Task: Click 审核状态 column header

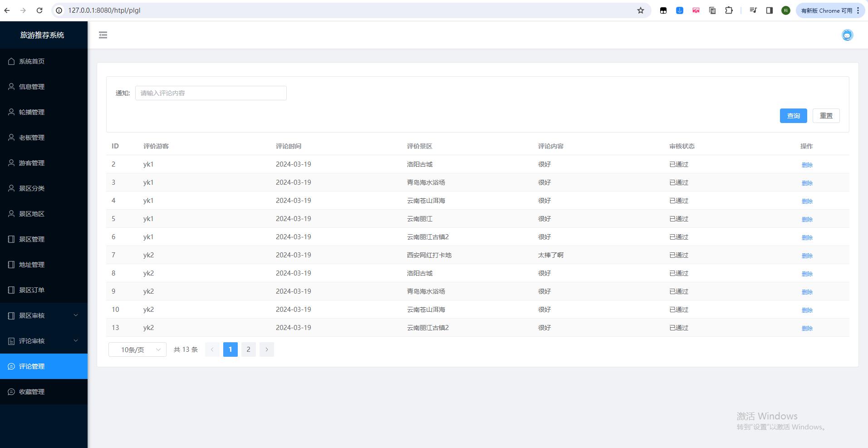Action: coord(682,146)
